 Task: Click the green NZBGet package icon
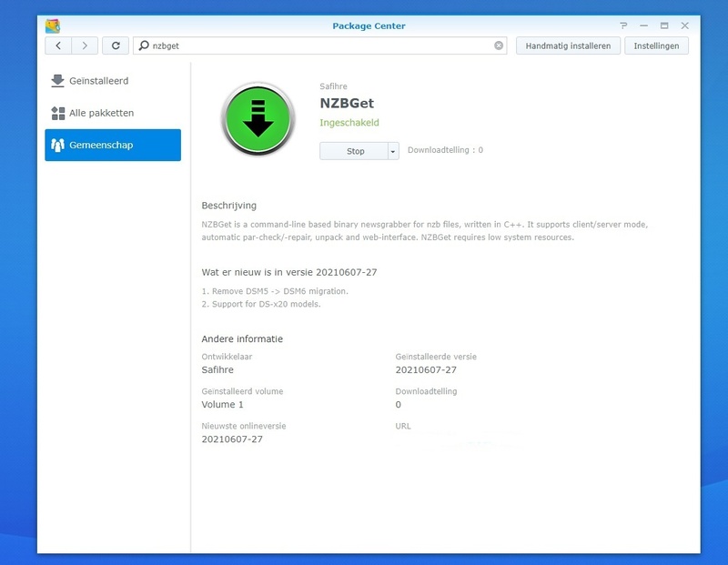point(258,119)
